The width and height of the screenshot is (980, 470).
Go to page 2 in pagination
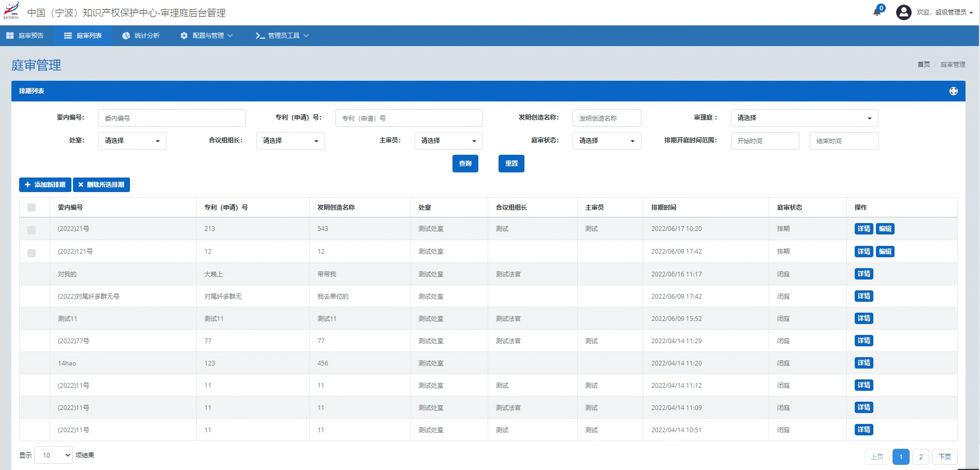pyautogui.click(x=920, y=457)
